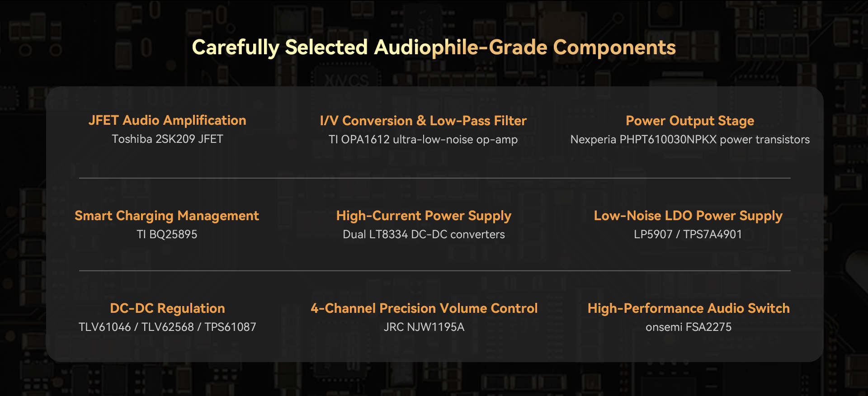
Task: Click the Toshiba 2SK209 JFET text
Action: click(167, 139)
